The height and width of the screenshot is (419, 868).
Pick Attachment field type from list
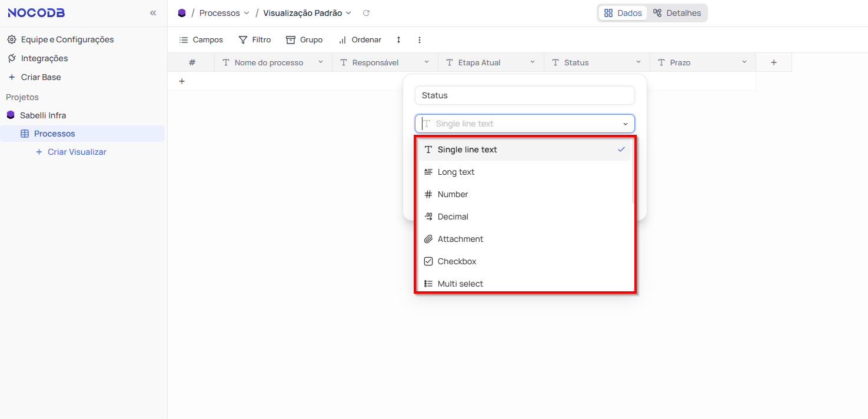click(460, 239)
